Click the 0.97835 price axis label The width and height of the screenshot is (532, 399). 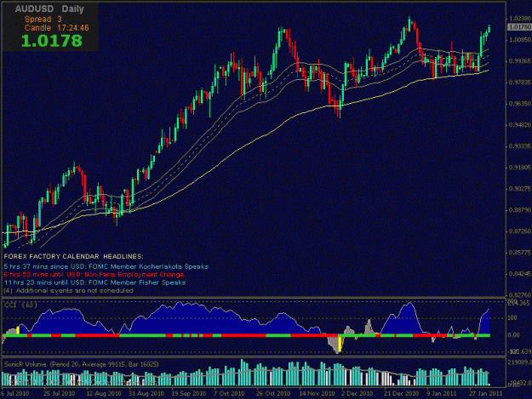[519, 83]
